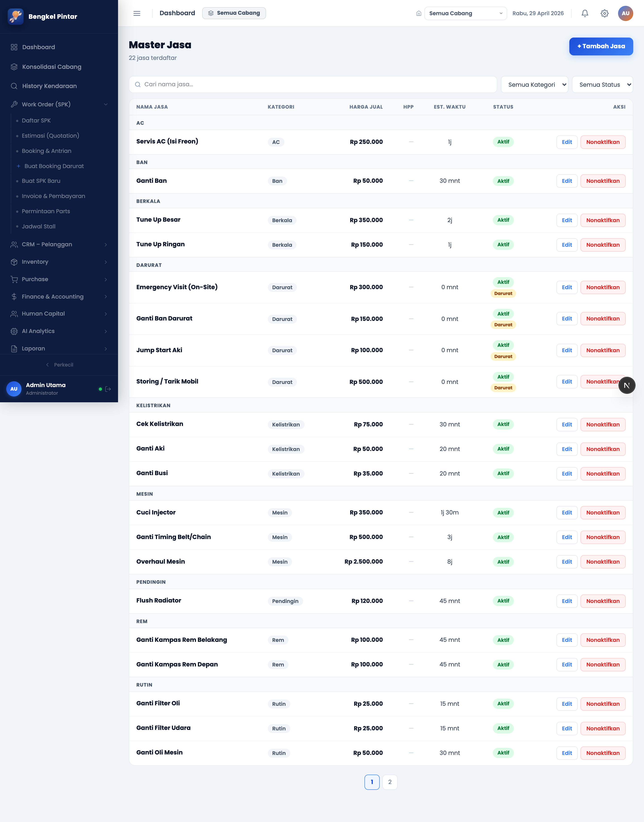Edit the Tune Up Besar service
Image resolution: width=644 pixels, height=822 pixels.
(x=567, y=220)
